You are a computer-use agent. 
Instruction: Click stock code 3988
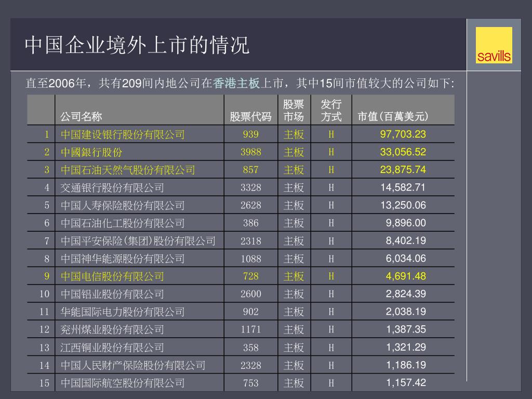click(x=251, y=152)
